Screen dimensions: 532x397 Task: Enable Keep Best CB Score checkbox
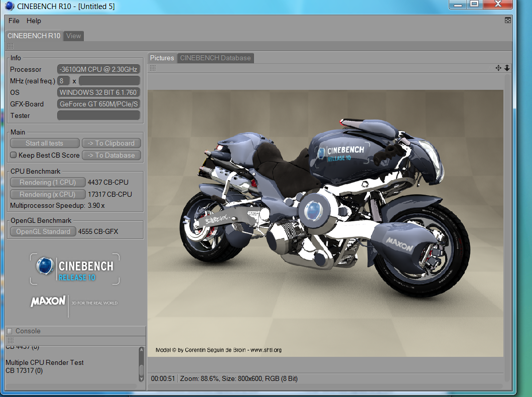pos(13,155)
